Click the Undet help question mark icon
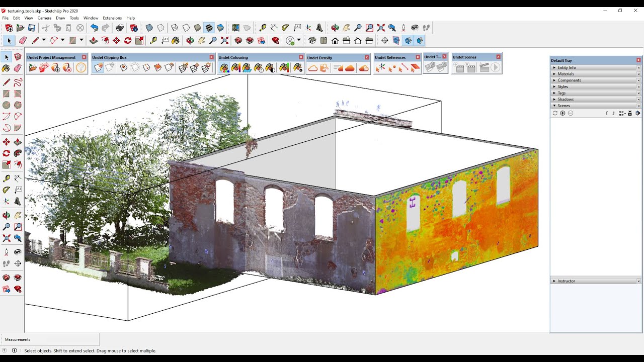 coord(81,67)
